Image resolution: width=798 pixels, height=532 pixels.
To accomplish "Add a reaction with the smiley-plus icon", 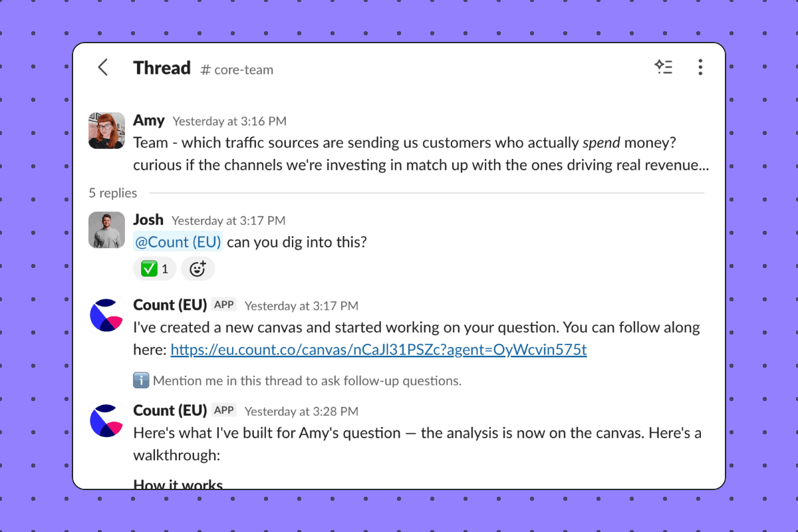I will (198, 268).
